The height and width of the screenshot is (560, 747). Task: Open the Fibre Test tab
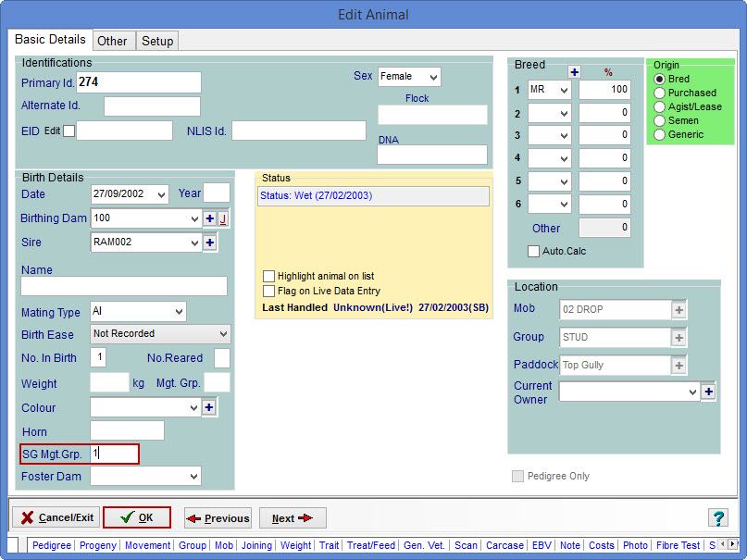pyautogui.click(x=678, y=545)
